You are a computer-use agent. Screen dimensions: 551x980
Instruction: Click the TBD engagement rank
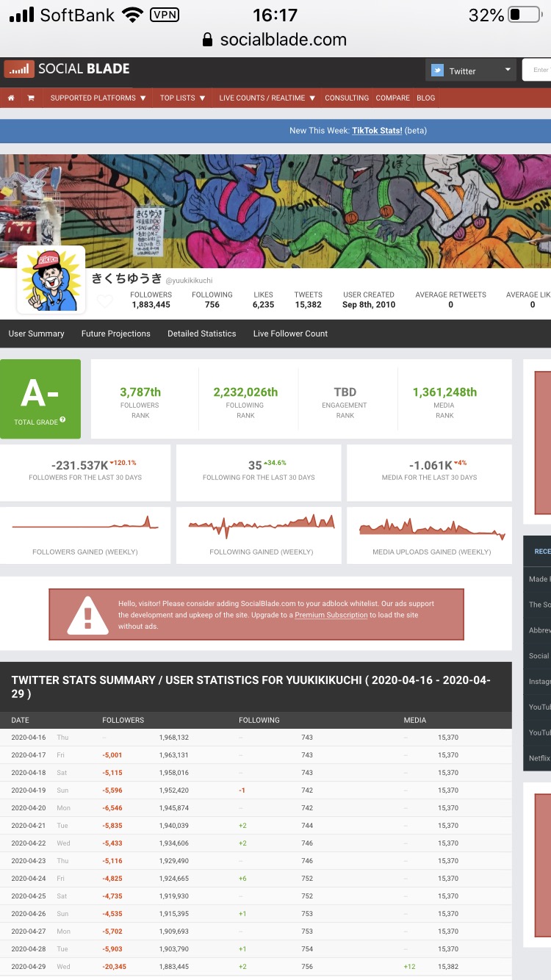[x=345, y=392]
